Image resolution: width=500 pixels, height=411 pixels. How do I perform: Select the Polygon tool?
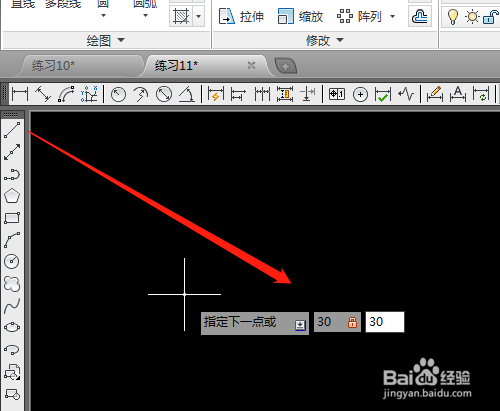click(x=12, y=196)
